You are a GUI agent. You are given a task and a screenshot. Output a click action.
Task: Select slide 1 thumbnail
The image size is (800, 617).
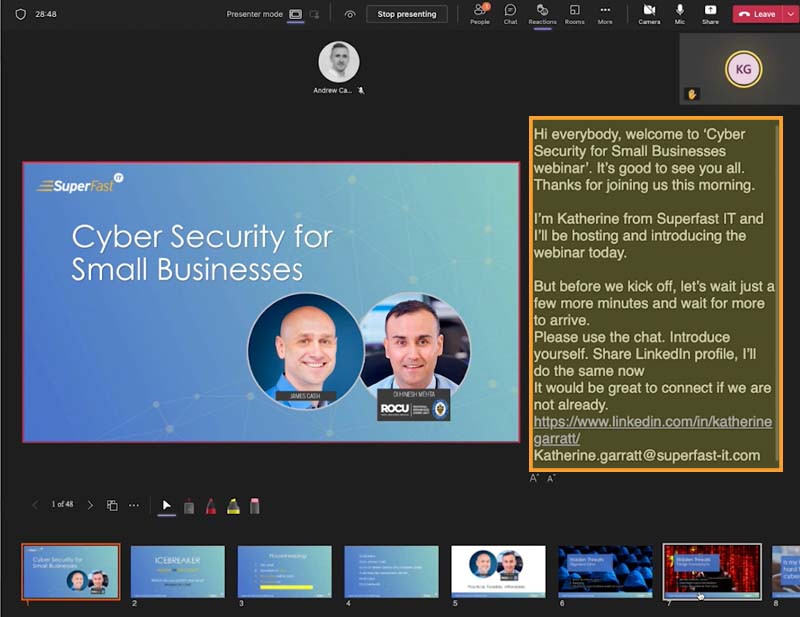(x=71, y=571)
